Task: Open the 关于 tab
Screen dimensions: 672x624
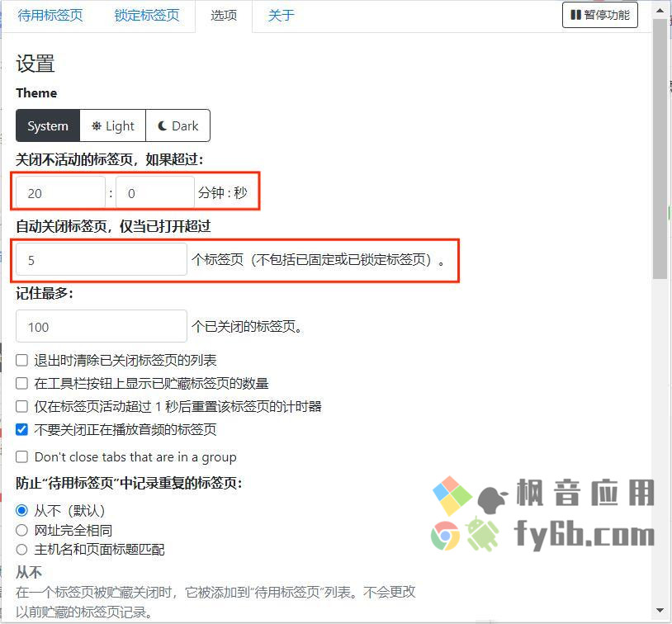Action: tap(282, 16)
